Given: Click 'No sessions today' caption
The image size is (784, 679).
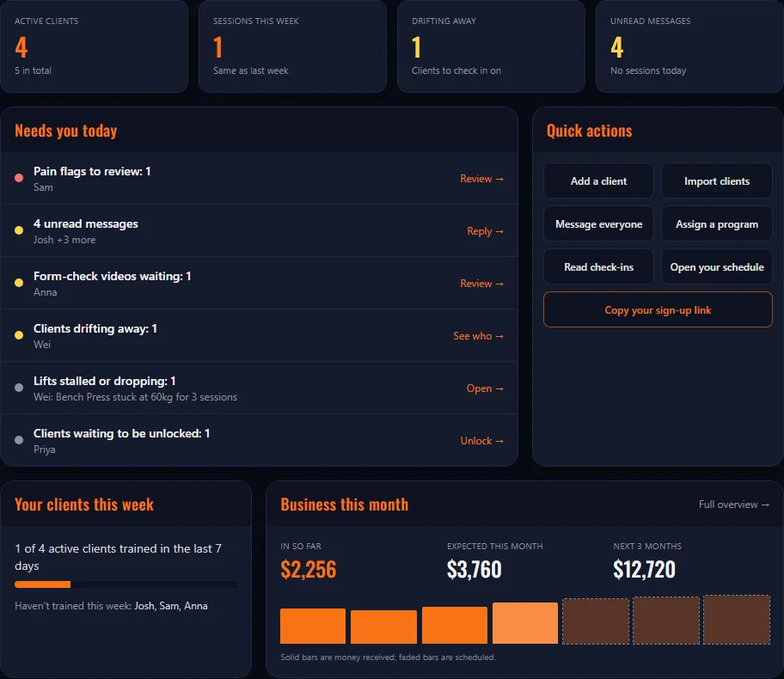Looking at the screenshot, I should [x=648, y=70].
